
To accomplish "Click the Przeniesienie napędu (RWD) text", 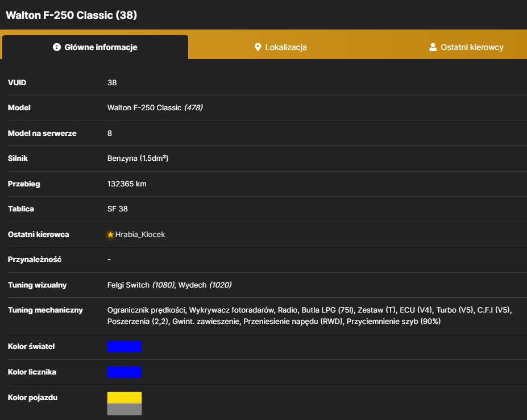I will [x=293, y=322].
